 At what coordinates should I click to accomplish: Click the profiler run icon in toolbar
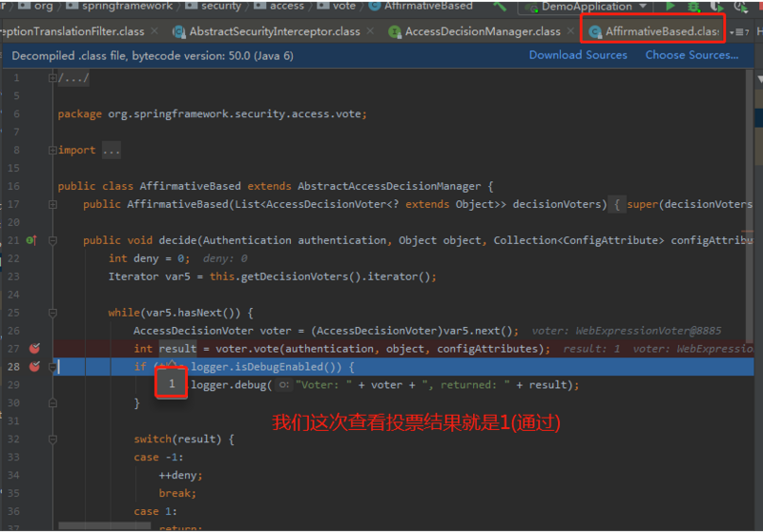pos(740,7)
